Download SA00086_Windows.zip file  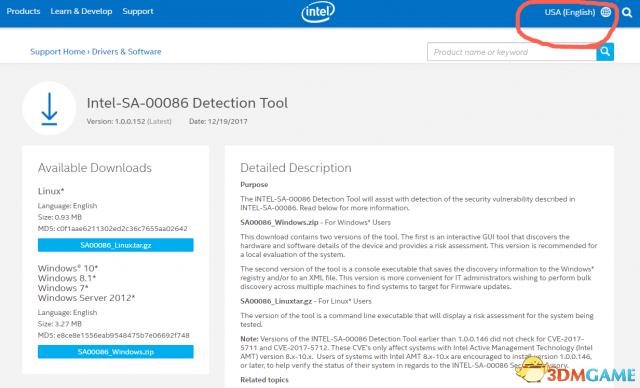pyautogui.click(x=116, y=352)
